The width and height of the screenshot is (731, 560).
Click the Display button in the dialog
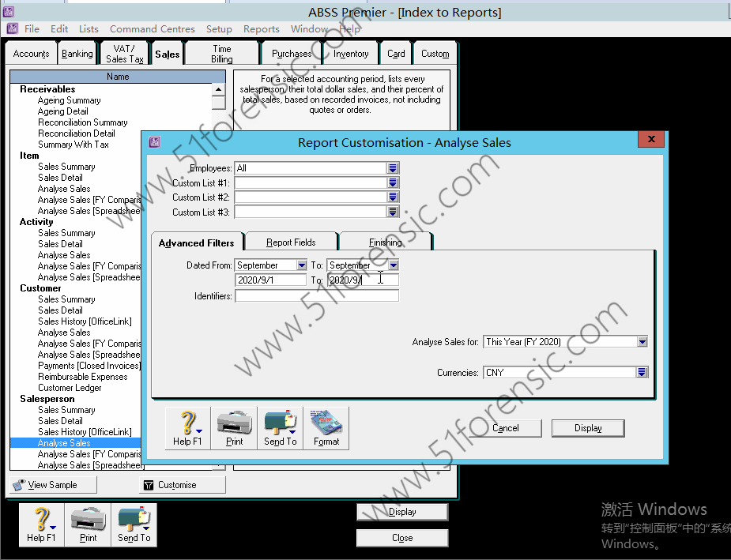pyautogui.click(x=587, y=427)
